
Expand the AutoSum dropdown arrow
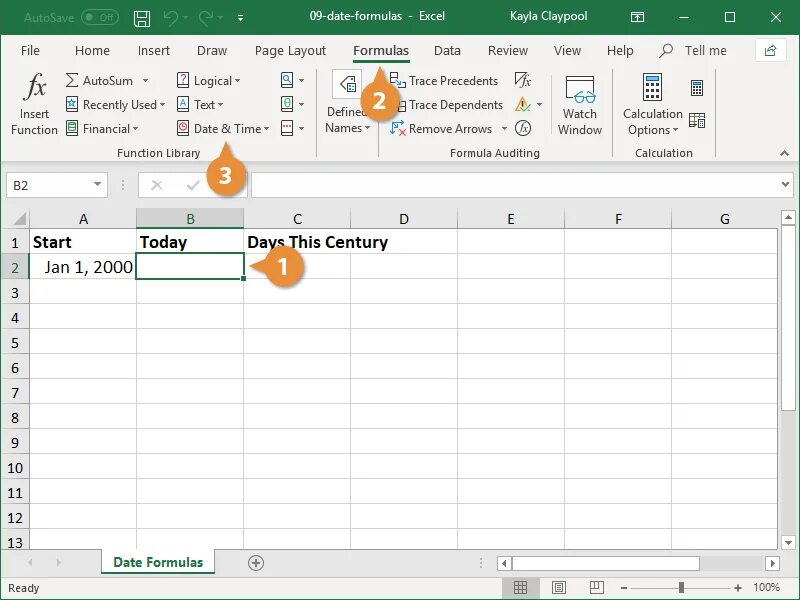[145, 81]
